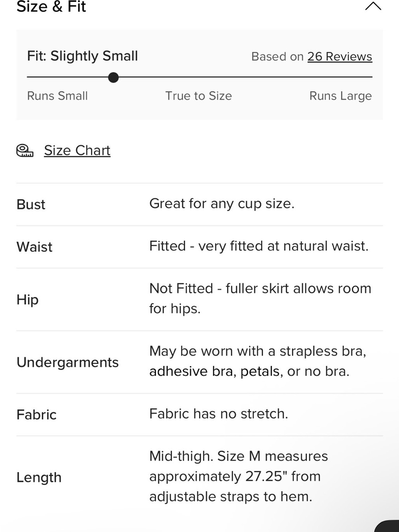Select the Fabric row label

36,415
